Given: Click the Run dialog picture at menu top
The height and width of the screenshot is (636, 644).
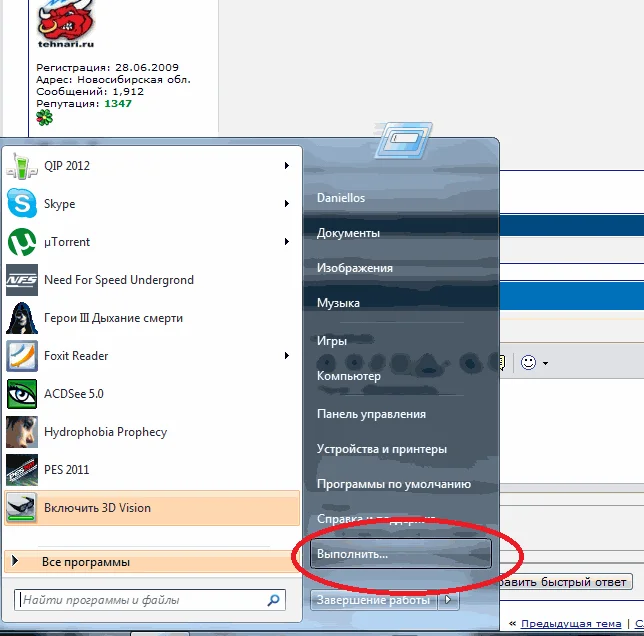Looking at the screenshot, I should pos(403,140).
